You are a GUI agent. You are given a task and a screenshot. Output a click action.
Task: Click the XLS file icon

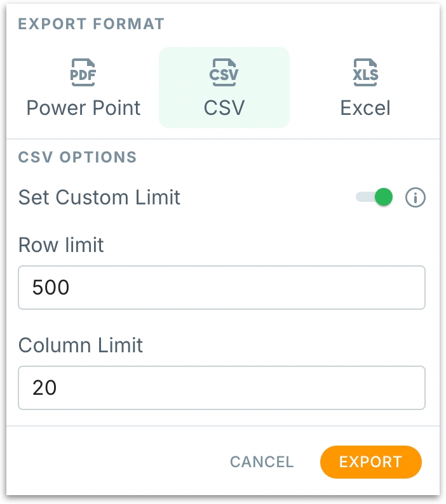(x=365, y=72)
